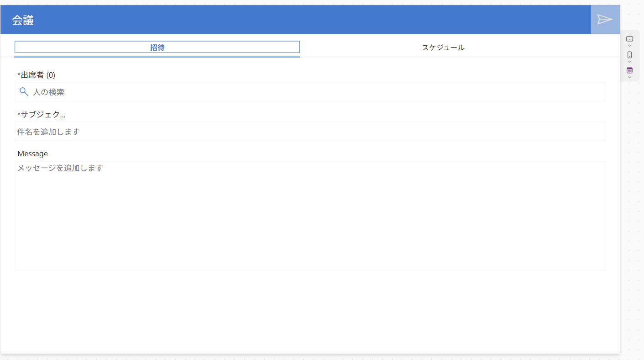This screenshot has width=644, height=360.
Task: Select the phone layout icon
Action: pos(629,55)
